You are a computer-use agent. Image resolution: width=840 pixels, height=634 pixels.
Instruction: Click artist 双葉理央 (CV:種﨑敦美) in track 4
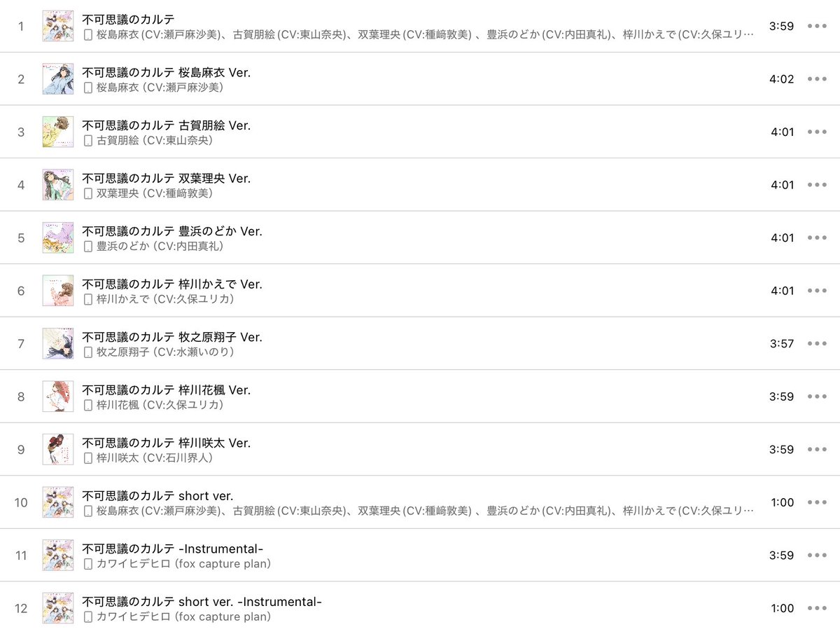coord(154,193)
